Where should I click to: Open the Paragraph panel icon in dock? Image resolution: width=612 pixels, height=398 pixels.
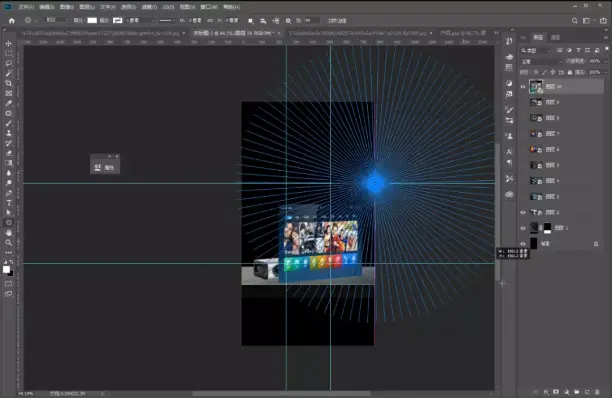click(509, 163)
